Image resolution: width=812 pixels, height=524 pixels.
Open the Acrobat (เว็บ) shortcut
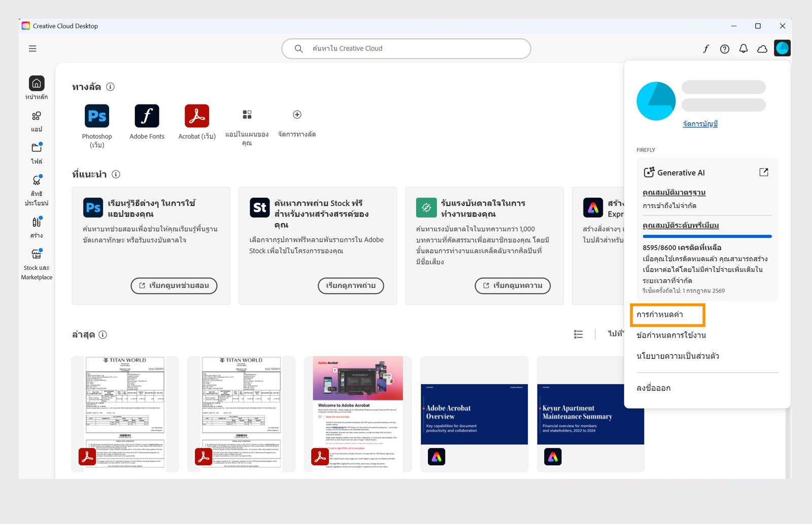[197, 116]
